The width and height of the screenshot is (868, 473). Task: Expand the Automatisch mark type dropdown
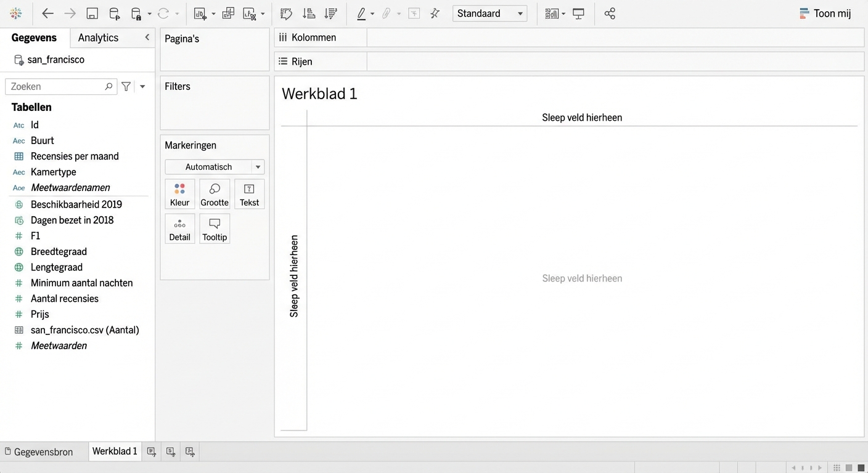pos(258,167)
